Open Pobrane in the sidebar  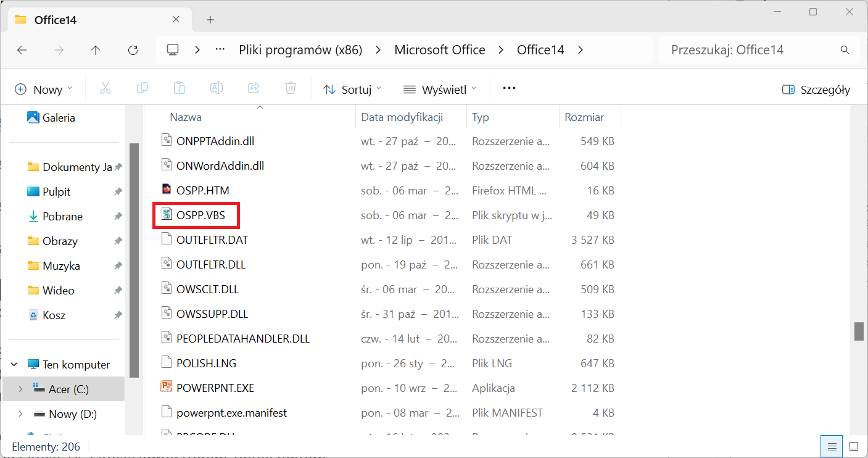pos(62,217)
